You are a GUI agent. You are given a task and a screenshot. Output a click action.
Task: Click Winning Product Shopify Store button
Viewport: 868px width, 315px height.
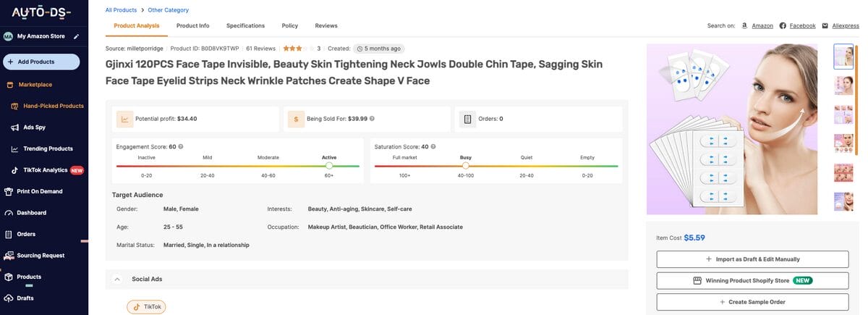point(752,280)
